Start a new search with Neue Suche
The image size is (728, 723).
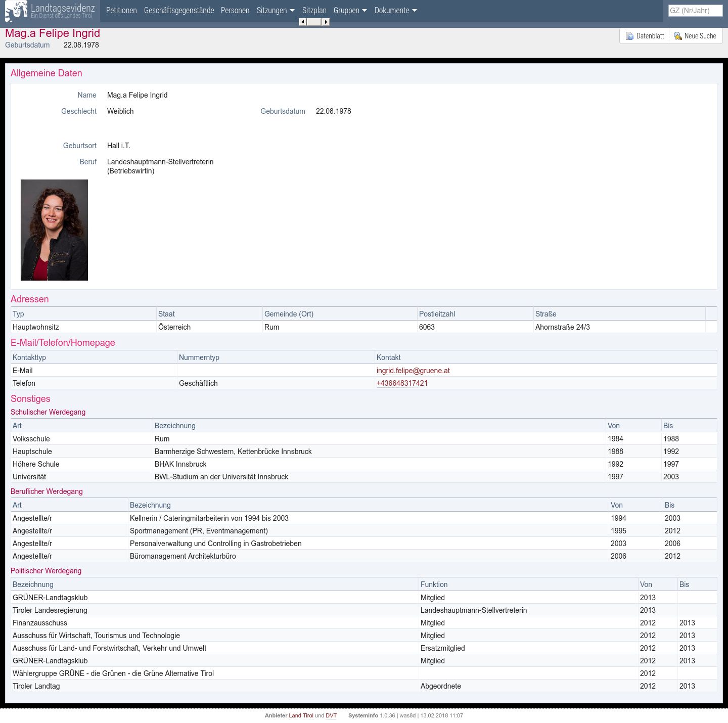pyautogui.click(x=696, y=36)
